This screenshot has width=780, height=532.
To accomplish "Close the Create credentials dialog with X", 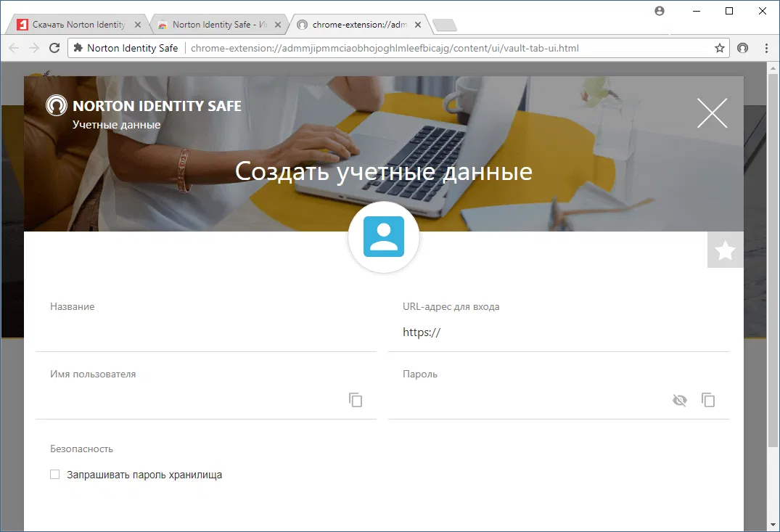I will (x=712, y=113).
